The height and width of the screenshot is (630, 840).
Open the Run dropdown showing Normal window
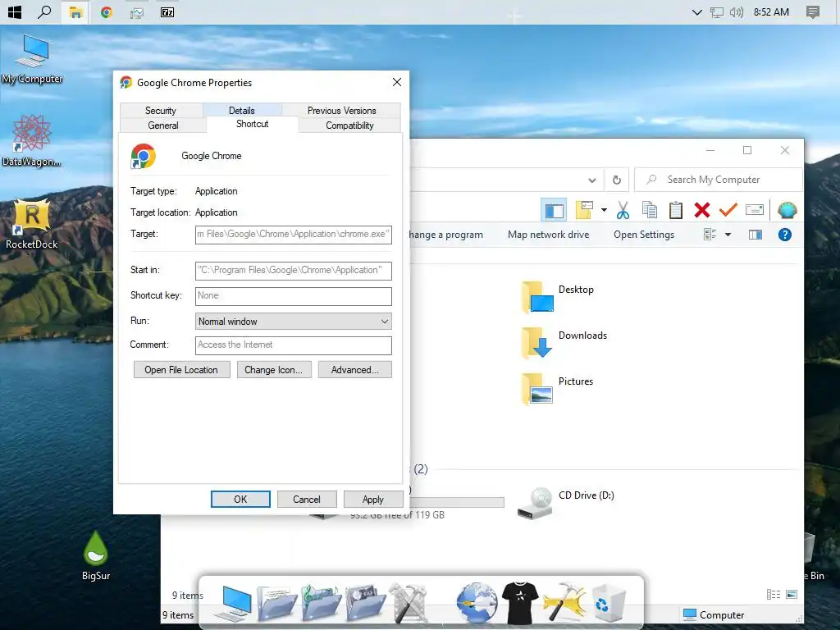293,322
